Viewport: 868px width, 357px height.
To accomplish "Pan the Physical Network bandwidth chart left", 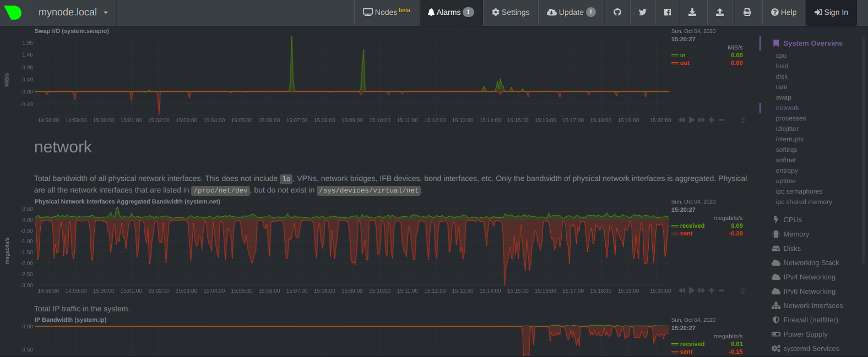I will pos(682,290).
